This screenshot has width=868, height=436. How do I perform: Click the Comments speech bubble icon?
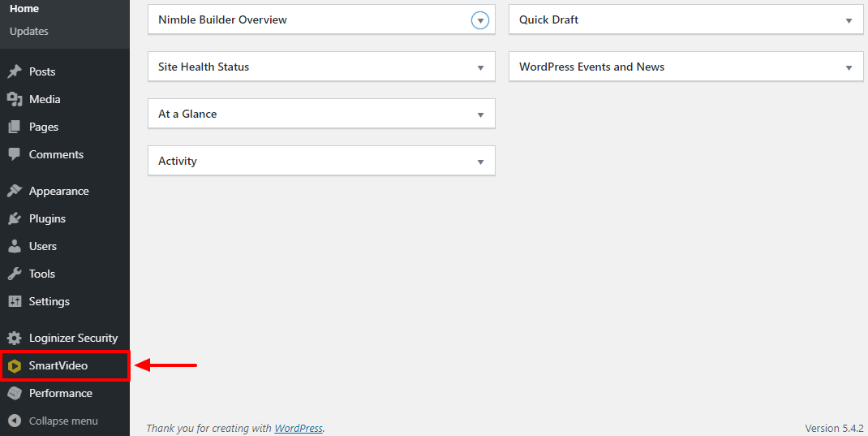tap(15, 154)
